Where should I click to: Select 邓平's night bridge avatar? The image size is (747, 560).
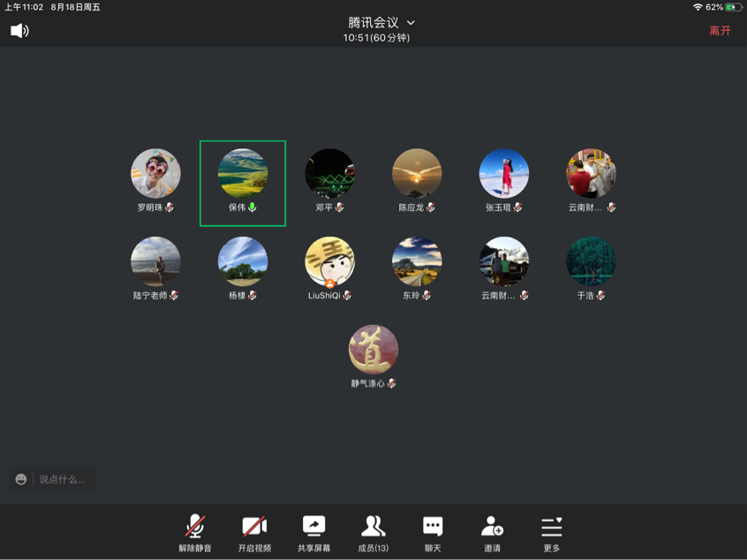coord(329,173)
